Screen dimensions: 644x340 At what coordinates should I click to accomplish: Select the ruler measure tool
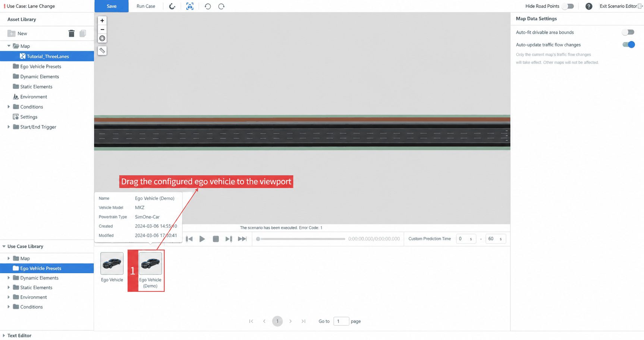(102, 51)
